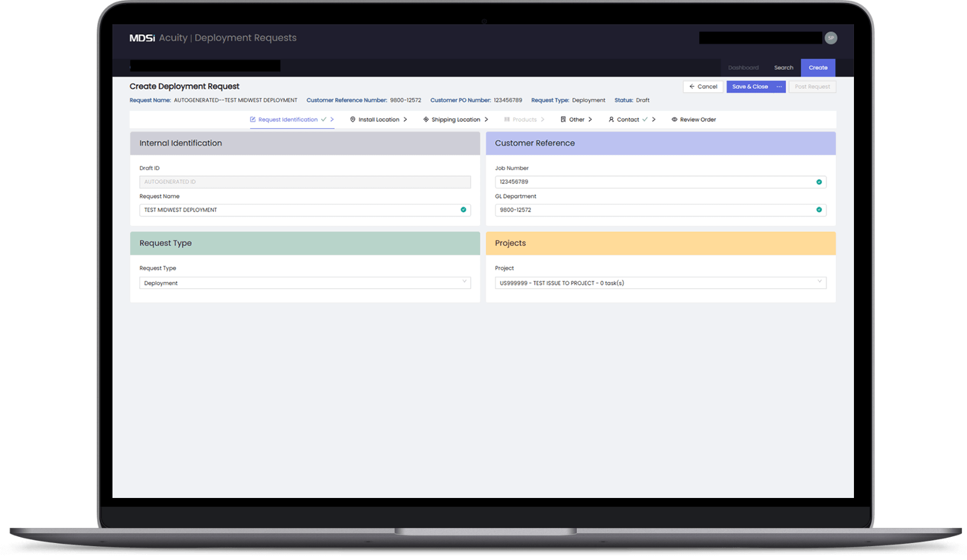
Task: Open the Project dropdown
Action: (x=660, y=283)
